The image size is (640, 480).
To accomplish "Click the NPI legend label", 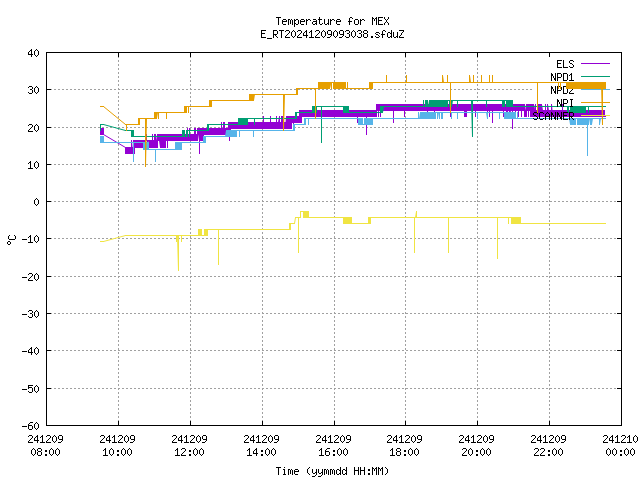I will tap(565, 103).
